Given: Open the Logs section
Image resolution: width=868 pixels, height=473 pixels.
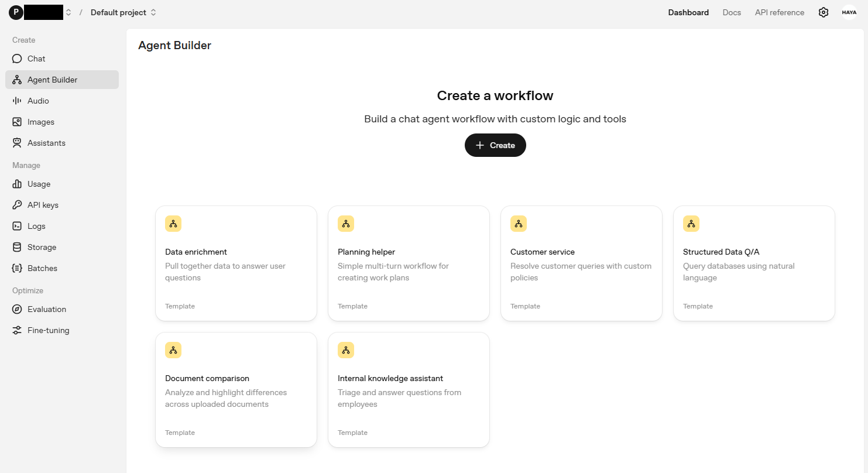Looking at the screenshot, I should tap(36, 226).
